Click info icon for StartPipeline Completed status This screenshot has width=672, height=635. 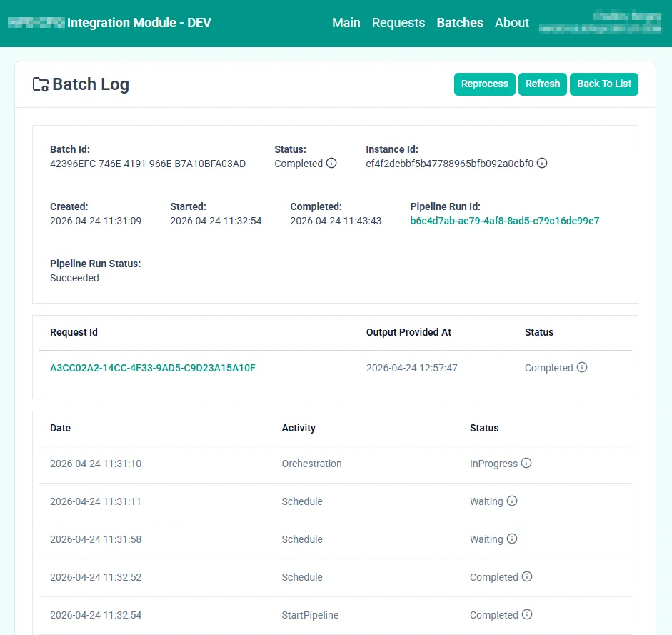click(527, 614)
